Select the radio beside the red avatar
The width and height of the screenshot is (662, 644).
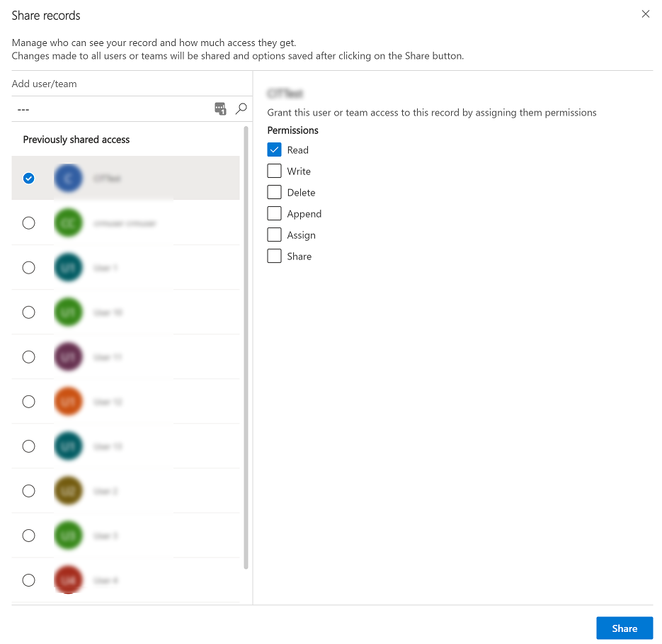coord(29,580)
